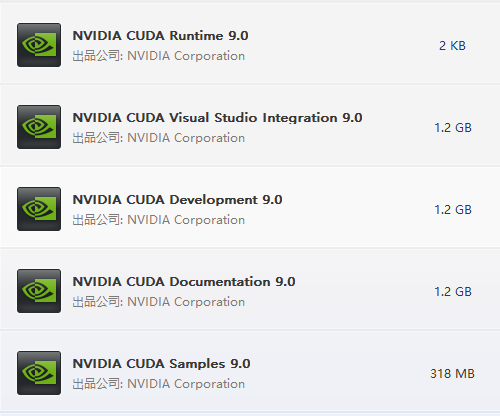Click the 318 MB size of CUDA Samples

(452, 374)
